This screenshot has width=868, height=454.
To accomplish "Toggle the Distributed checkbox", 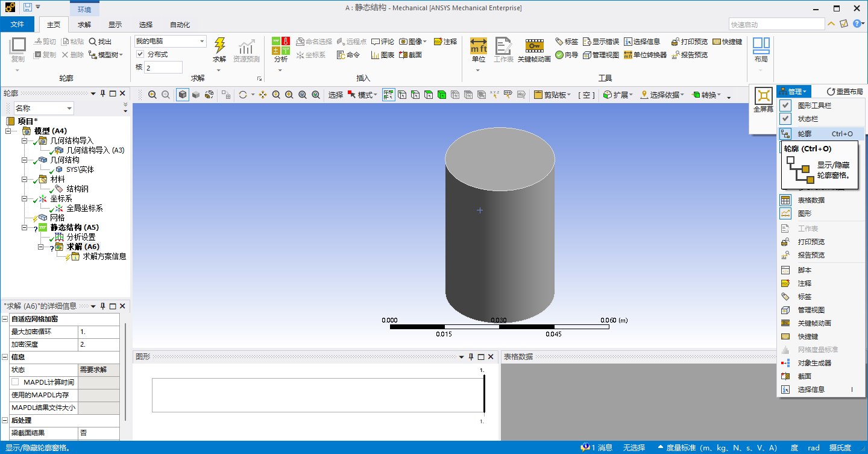I will pos(140,54).
